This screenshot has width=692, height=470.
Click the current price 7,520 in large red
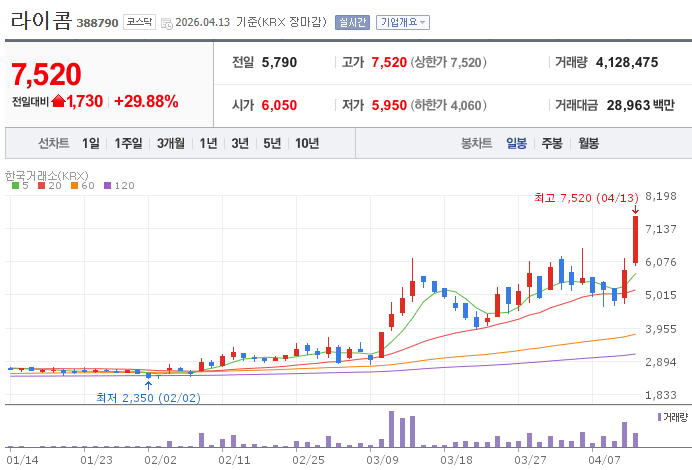point(46,74)
